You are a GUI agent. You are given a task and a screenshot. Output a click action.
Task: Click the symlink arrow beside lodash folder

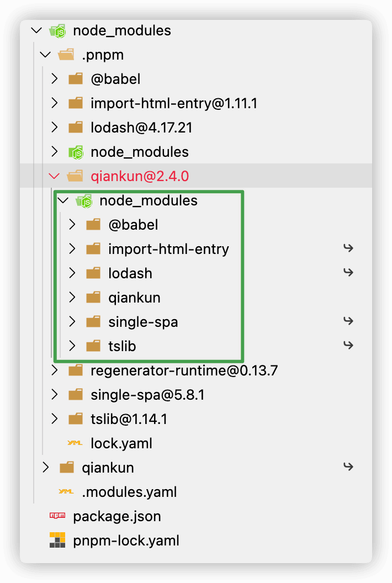click(348, 273)
